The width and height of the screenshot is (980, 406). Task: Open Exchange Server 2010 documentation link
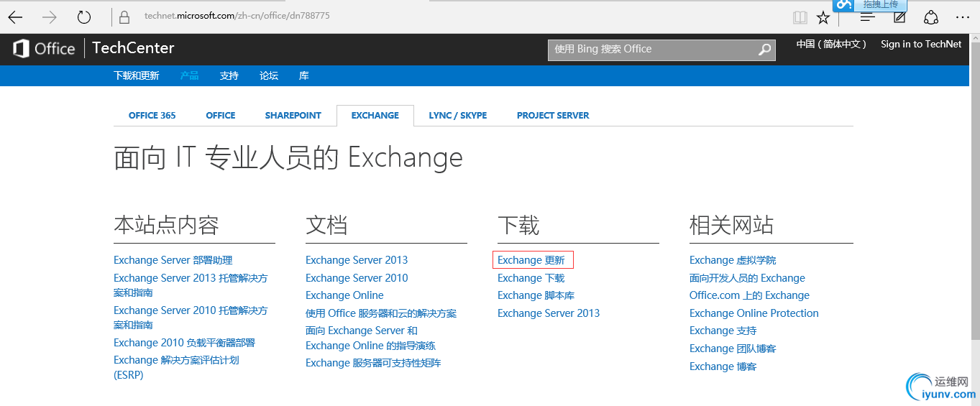(357, 278)
